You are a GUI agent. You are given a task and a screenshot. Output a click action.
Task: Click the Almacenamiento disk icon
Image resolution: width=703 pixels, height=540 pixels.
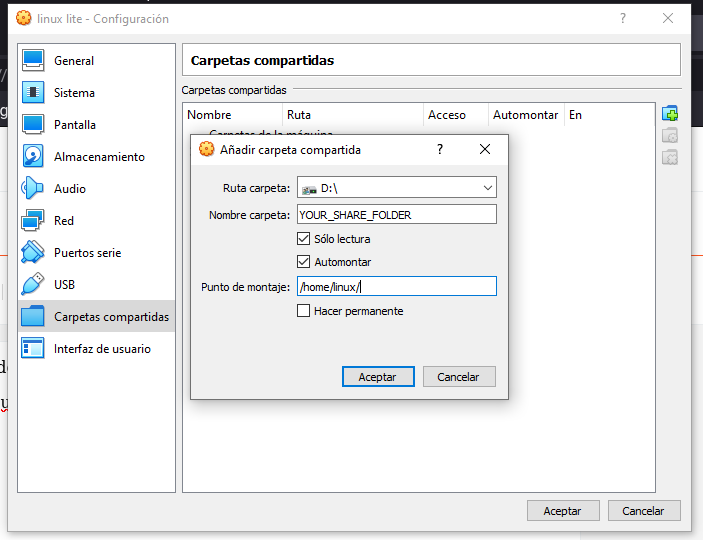[x=33, y=157]
